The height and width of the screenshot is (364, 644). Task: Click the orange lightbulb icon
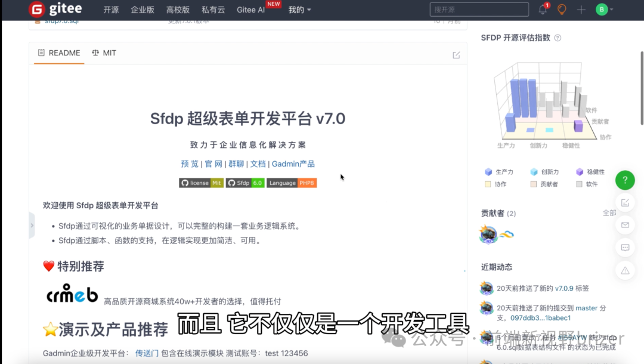tap(562, 9)
